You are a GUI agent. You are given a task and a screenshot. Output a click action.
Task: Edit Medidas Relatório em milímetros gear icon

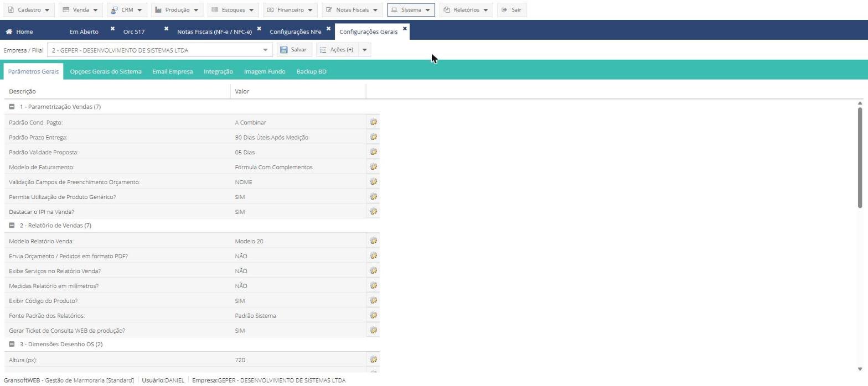(x=373, y=285)
